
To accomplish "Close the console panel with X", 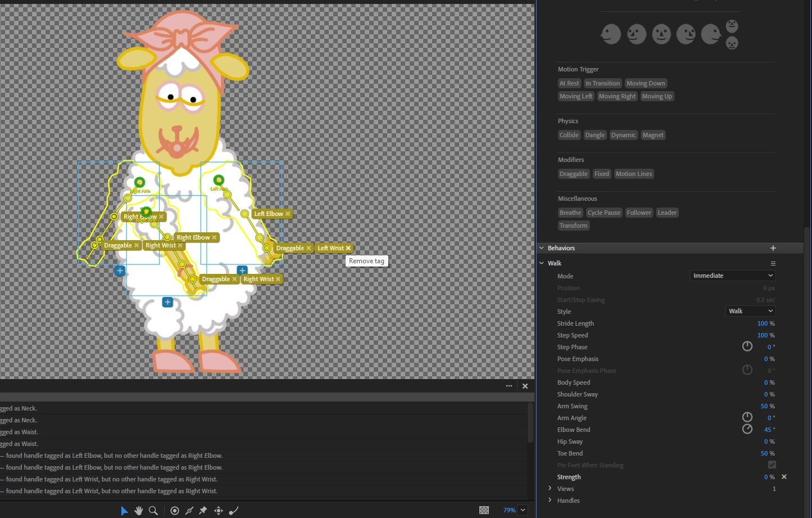I will click(525, 386).
